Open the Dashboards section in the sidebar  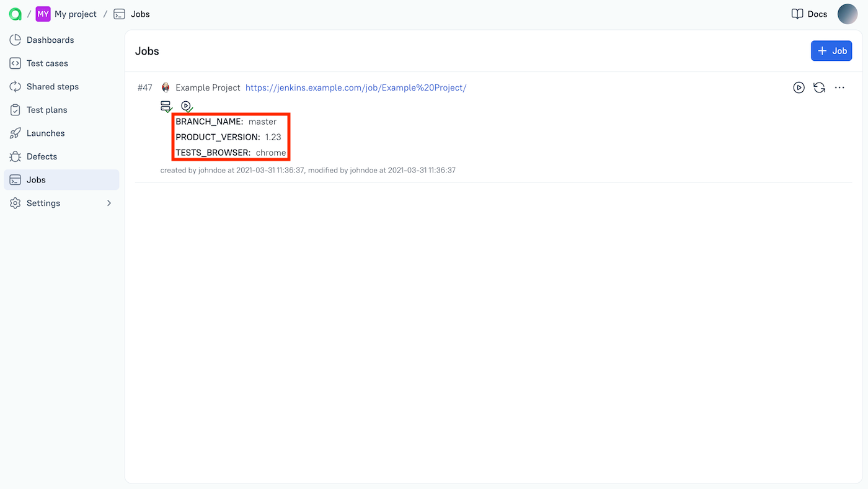[50, 40]
